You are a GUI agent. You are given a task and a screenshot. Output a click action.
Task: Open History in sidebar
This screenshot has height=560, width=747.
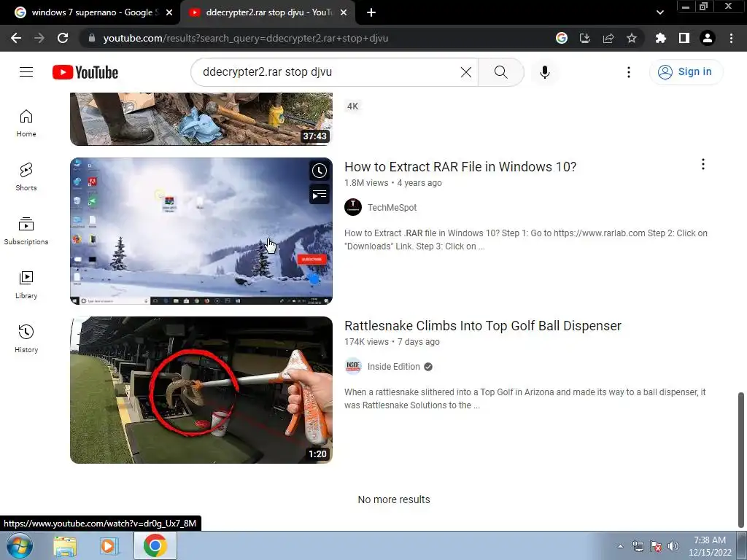click(x=26, y=338)
